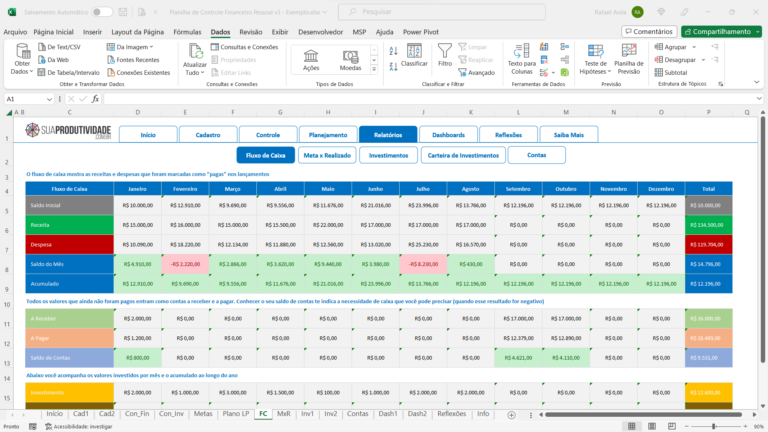Import De Tabela/Intervalo

69,72
